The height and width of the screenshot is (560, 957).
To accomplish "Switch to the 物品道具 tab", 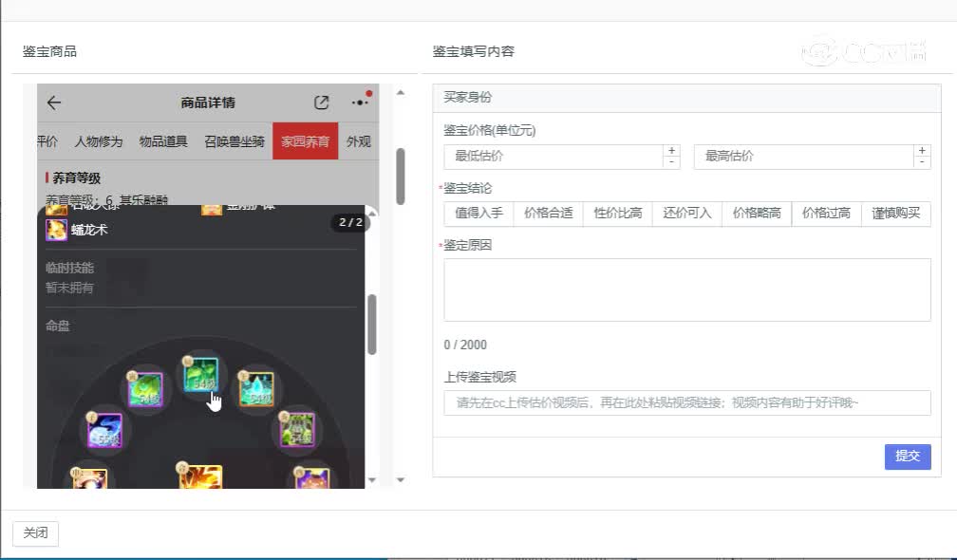I will point(163,141).
